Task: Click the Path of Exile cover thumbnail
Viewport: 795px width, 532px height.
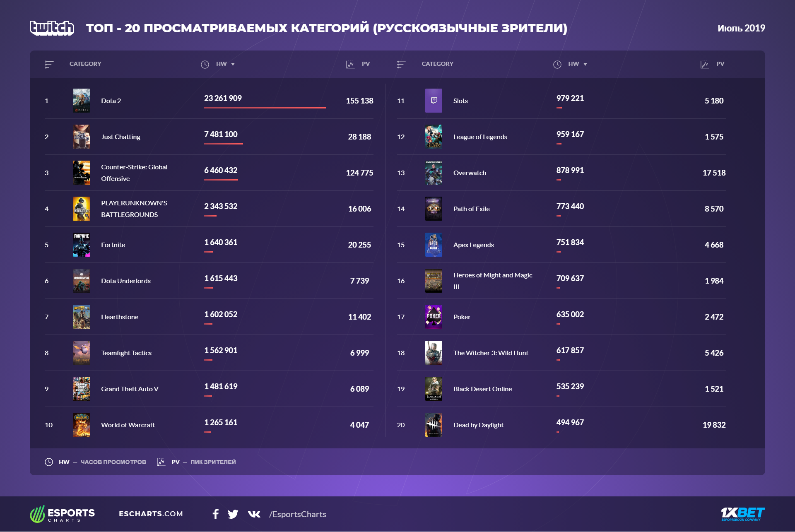Action: (x=434, y=209)
